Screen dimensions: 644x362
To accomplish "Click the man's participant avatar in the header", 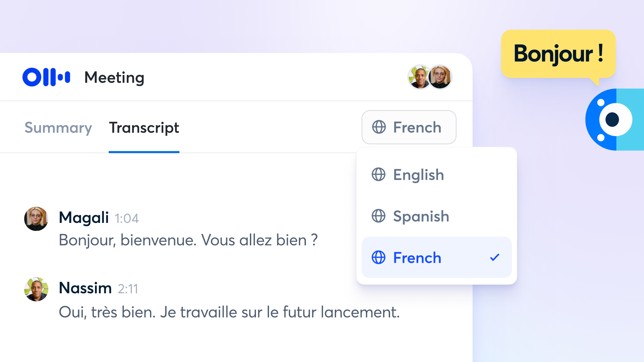I will 419,77.
